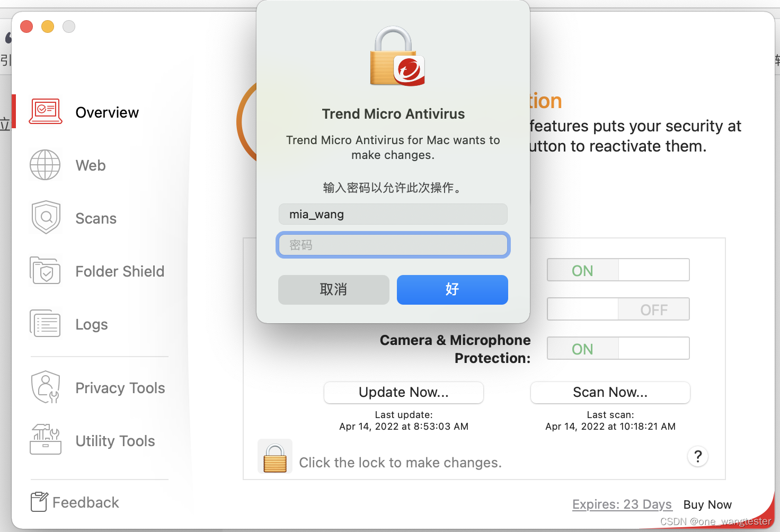
Task: Open Feedback link in sidebar
Action: 86,502
